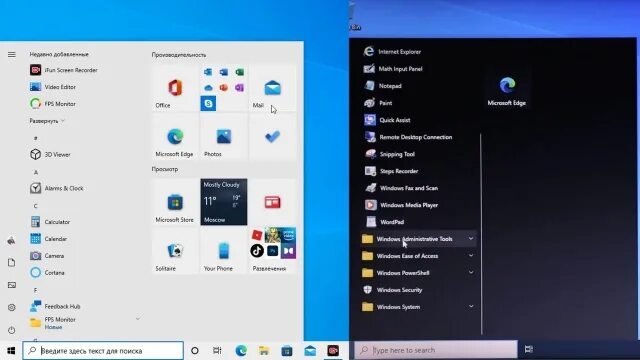Click the 'Производительность' group header
The image size is (640, 360).
179,55
